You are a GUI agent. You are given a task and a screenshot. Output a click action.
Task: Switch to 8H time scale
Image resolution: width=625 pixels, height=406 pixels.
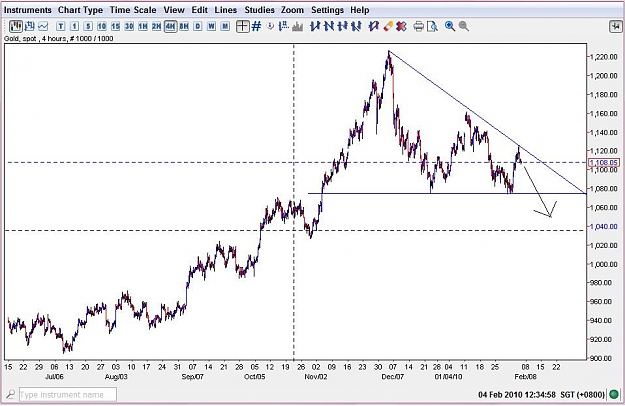pyautogui.click(x=184, y=27)
